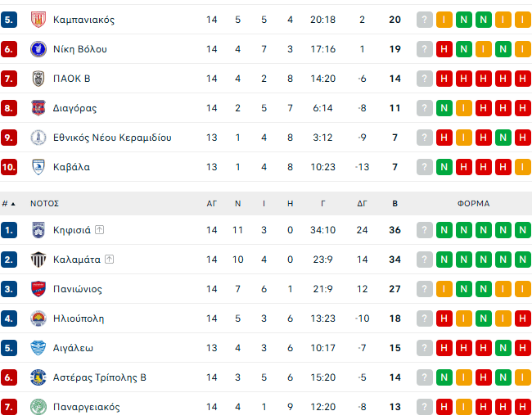
Task: Click the Καβάλα club logo
Action: tap(38, 167)
